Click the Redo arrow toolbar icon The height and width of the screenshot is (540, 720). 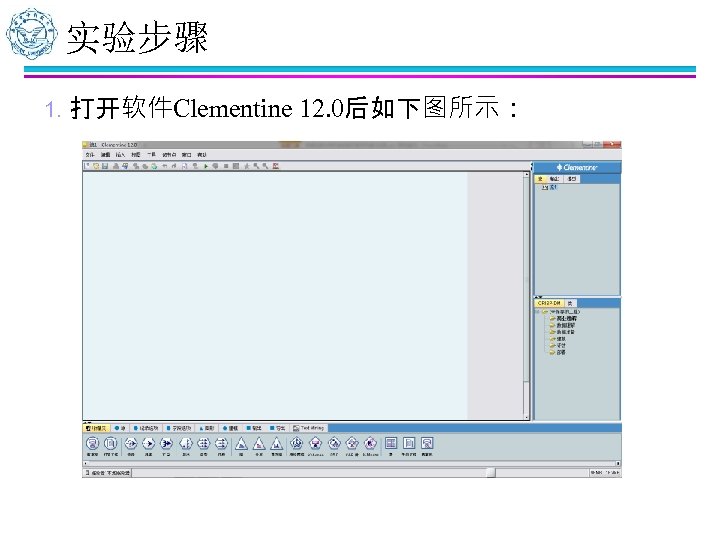174,166
